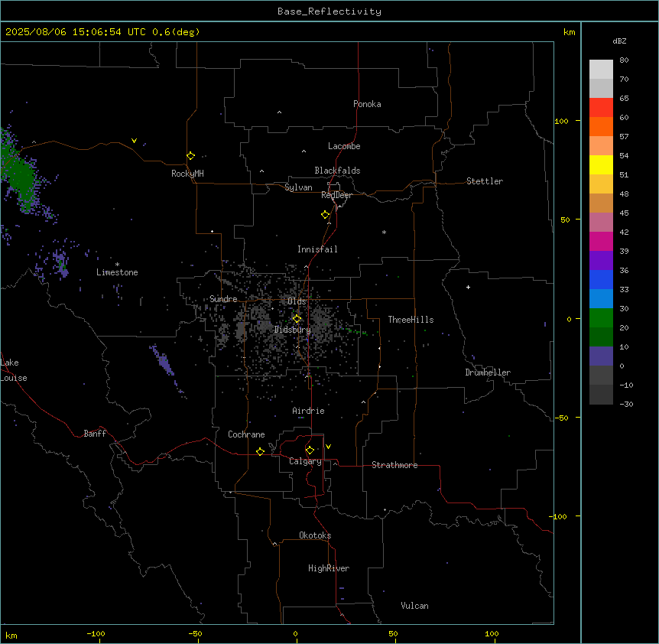Click the bright green 20-30 dBZ swatch
The image size is (659, 644).
[601, 318]
